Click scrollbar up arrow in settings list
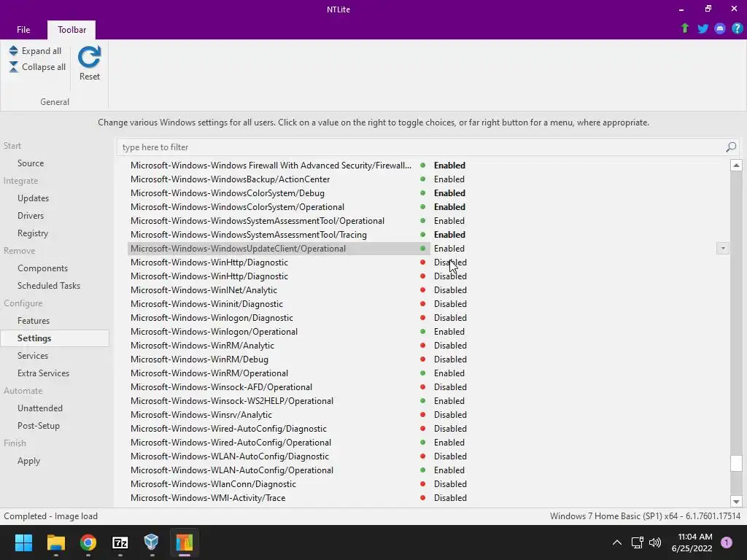This screenshot has width=747, height=560. pos(736,166)
